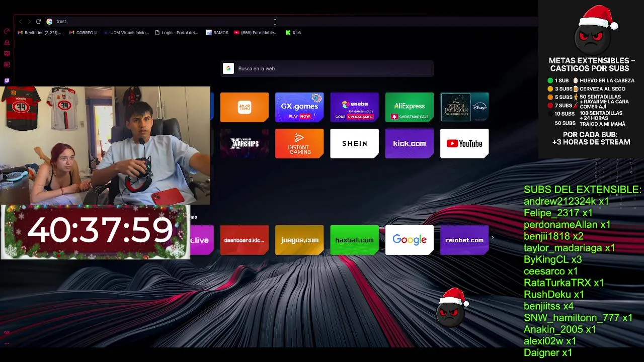Go back to the previous page

pyautogui.click(x=20, y=22)
